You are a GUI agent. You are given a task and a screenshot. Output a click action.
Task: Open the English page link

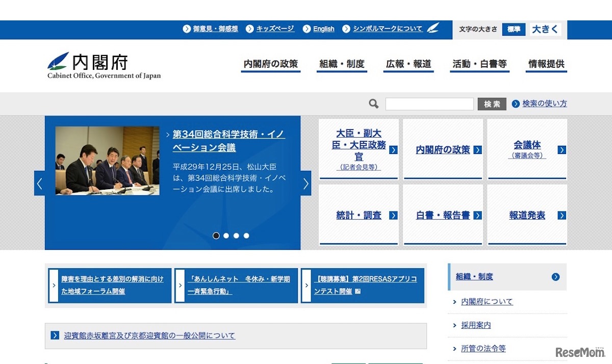point(323,29)
